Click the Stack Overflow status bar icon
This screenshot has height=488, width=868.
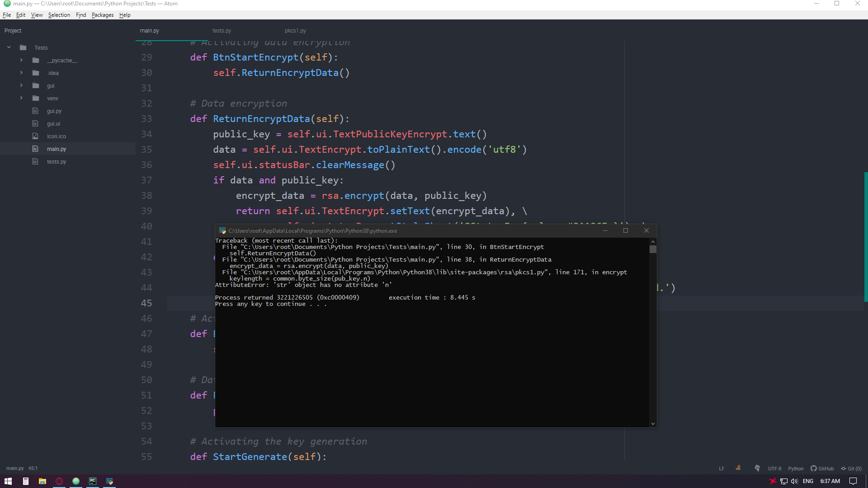[738, 468]
